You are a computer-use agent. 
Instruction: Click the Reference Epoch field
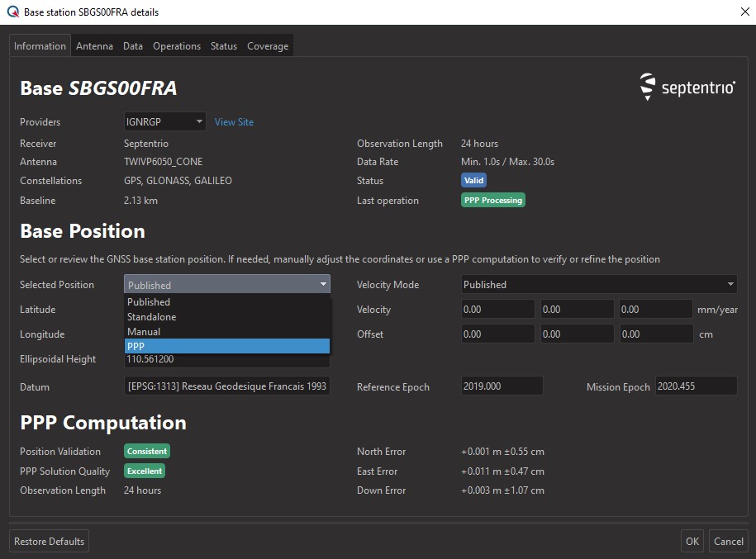[x=502, y=386]
